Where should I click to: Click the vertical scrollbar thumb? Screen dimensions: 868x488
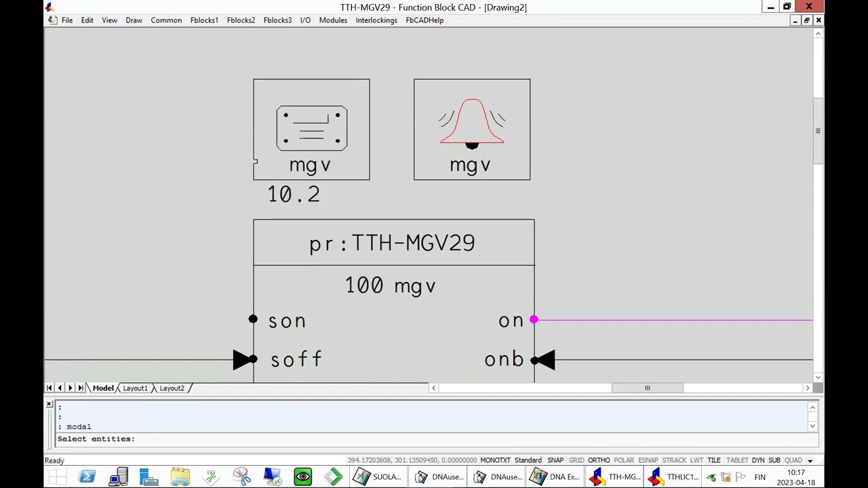(x=818, y=131)
